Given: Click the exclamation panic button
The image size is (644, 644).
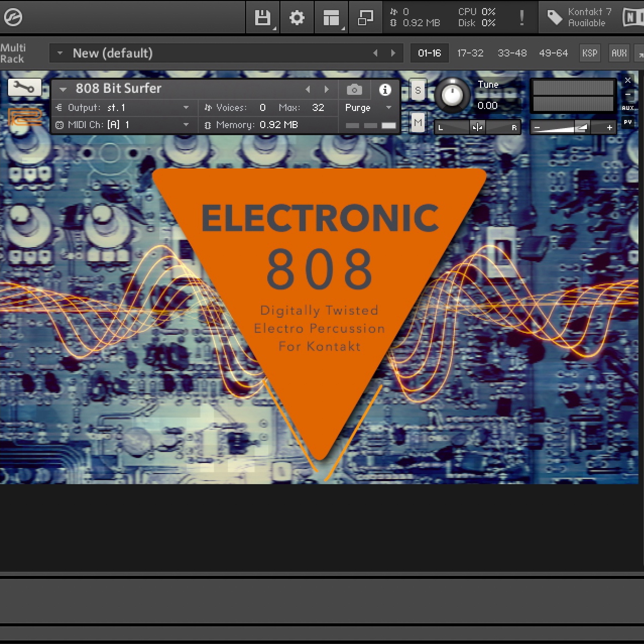Looking at the screenshot, I should (x=521, y=18).
